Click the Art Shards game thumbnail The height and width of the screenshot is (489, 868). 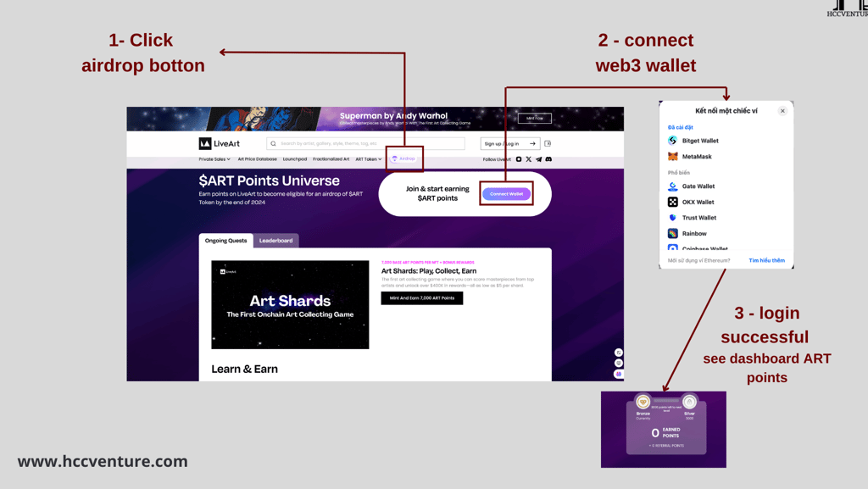click(290, 305)
